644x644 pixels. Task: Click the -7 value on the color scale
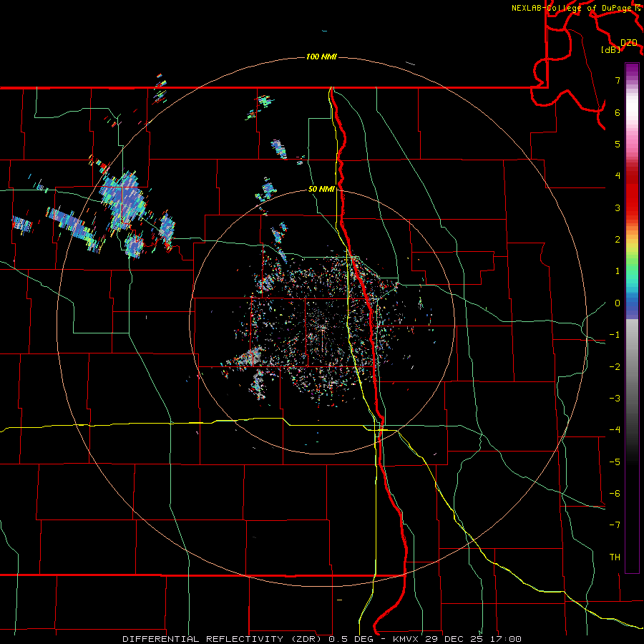coord(615,525)
